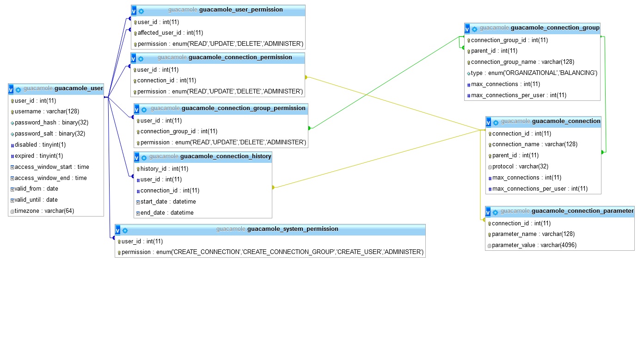
Task: Collapse guacamole_connection_parameter table with V toggle
Action: [488, 212]
